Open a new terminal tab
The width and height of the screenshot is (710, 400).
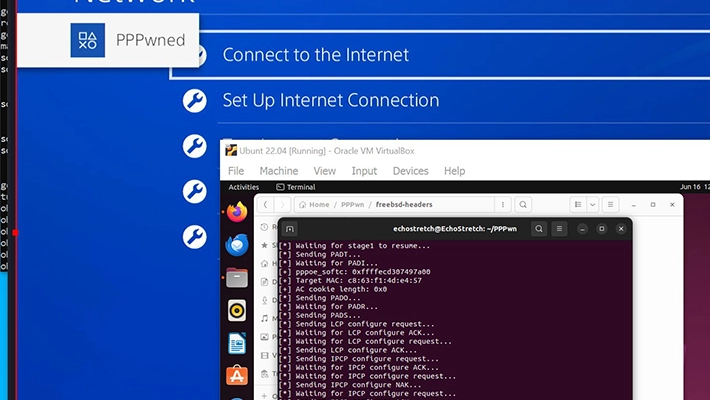(290, 229)
